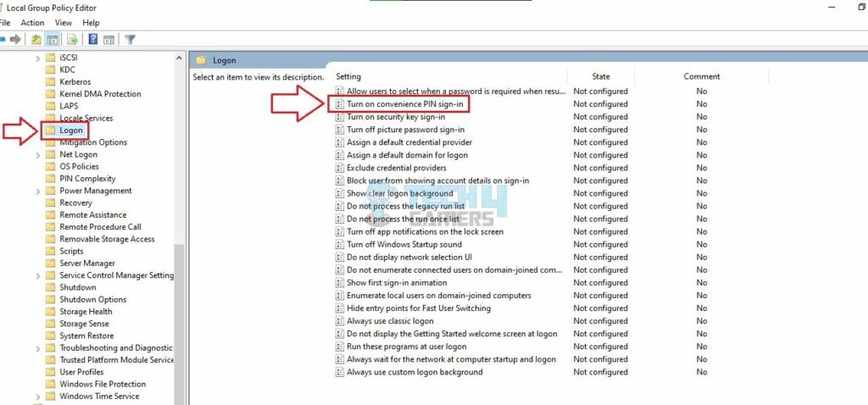Click the policy icon for Turn off picture password sign-in
868x405 pixels.
click(340, 130)
